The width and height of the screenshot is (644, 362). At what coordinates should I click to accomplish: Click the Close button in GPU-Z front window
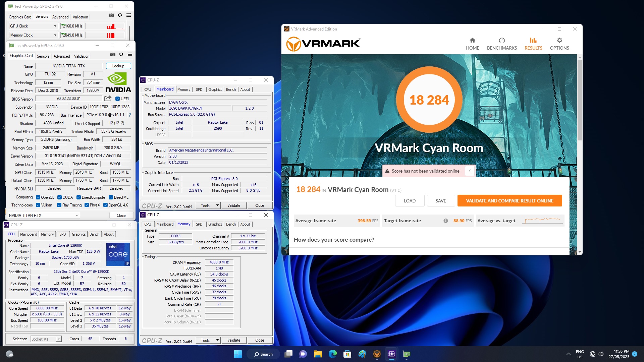click(121, 215)
